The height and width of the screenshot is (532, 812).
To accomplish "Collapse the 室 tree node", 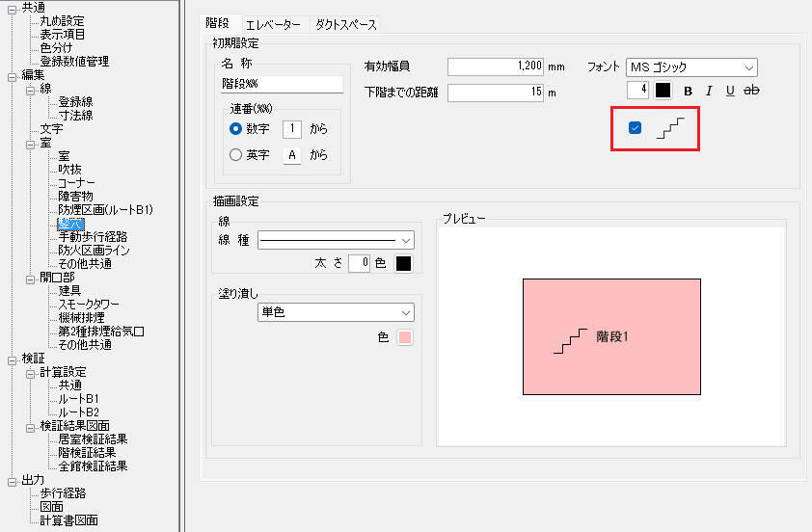I will [31, 145].
